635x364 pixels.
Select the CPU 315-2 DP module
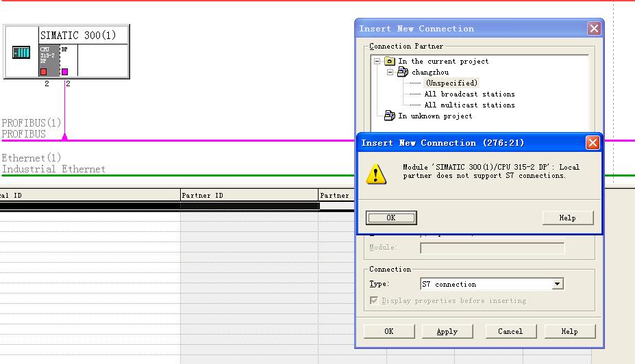[49, 60]
